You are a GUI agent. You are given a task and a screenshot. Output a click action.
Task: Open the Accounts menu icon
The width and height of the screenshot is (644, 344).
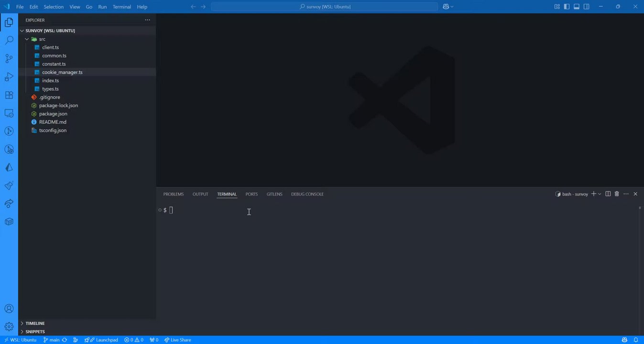(9, 309)
